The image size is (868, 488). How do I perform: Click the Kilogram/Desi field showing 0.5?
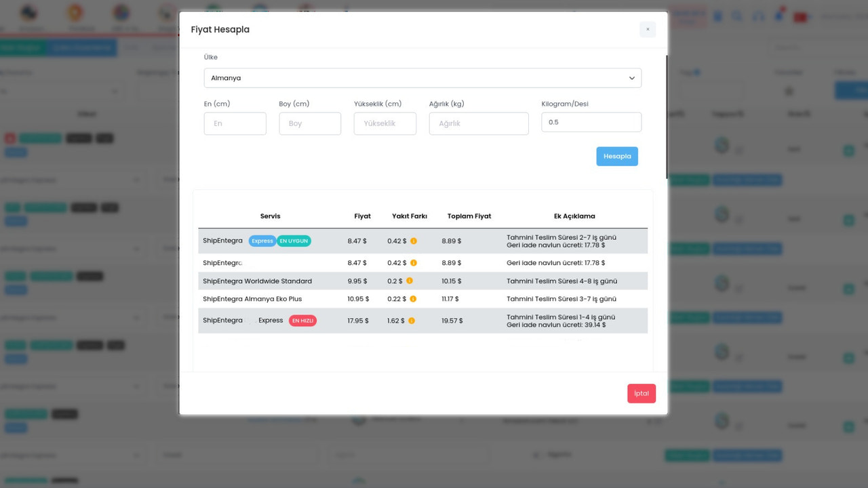click(591, 122)
